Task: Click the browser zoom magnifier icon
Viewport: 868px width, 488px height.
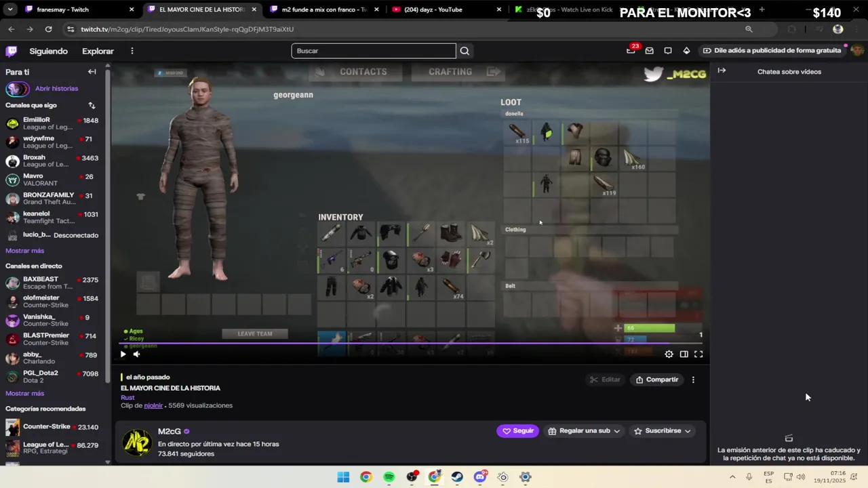Action: (749, 29)
